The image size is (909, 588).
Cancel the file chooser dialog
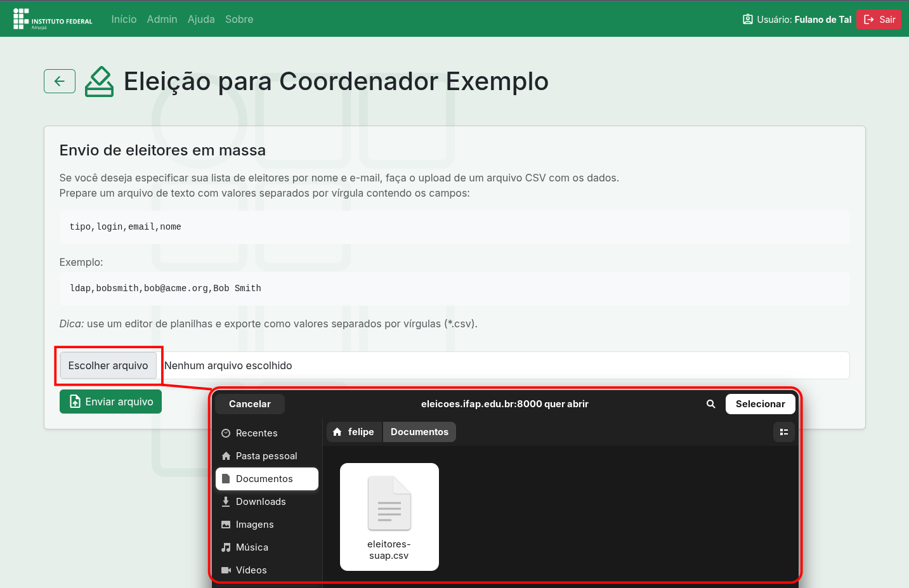[250, 404]
